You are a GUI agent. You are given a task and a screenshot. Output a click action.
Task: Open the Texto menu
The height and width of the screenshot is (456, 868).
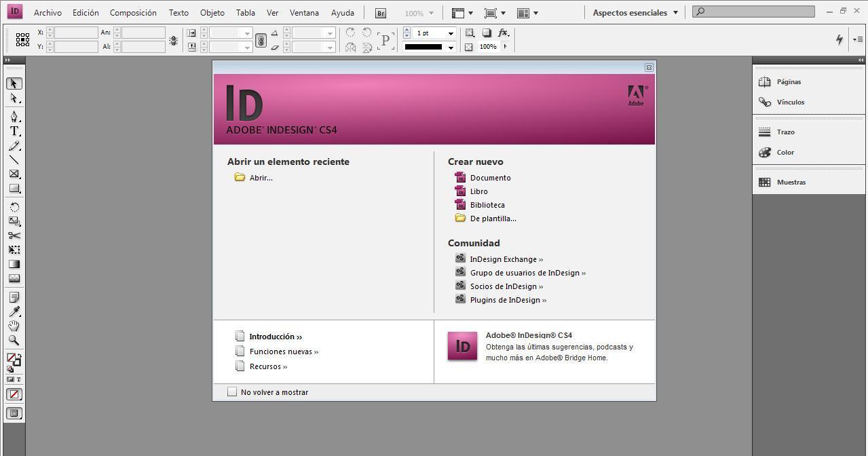[178, 13]
